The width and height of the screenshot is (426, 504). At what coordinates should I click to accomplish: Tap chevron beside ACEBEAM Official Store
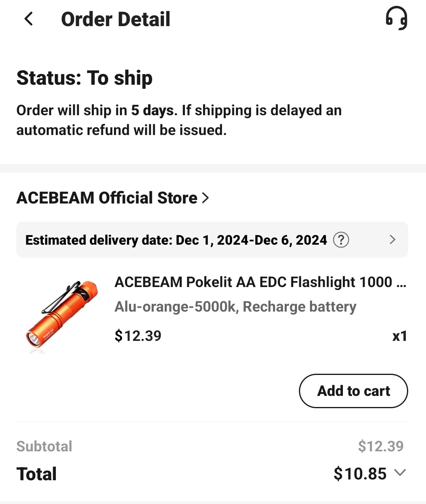click(x=205, y=198)
